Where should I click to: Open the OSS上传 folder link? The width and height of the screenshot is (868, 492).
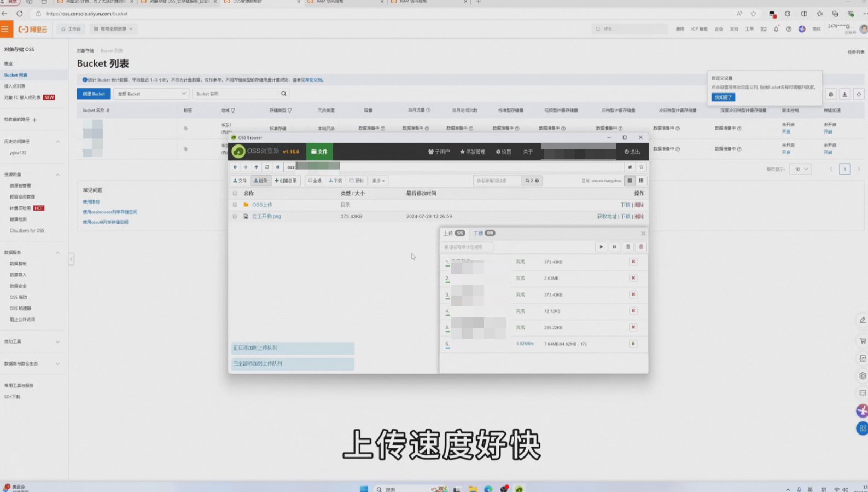[x=262, y=205]
